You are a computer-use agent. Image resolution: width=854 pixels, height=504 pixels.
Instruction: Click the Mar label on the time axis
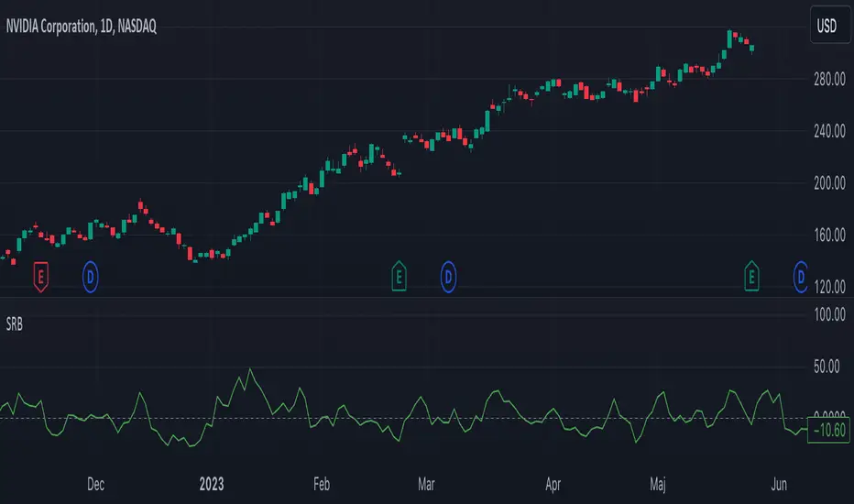click(426, 485)
